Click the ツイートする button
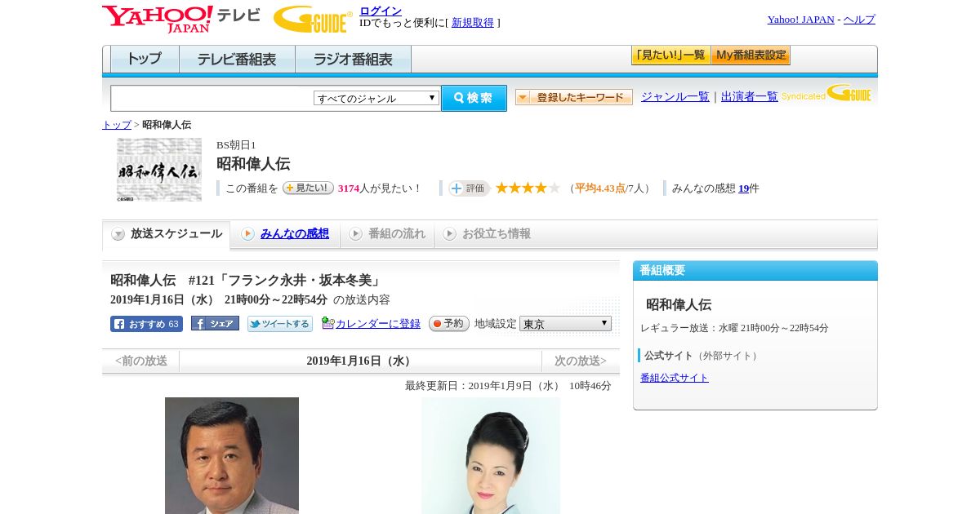Image resolution: width=980 pixels, height=514 pixels. (x=280, y=324)
